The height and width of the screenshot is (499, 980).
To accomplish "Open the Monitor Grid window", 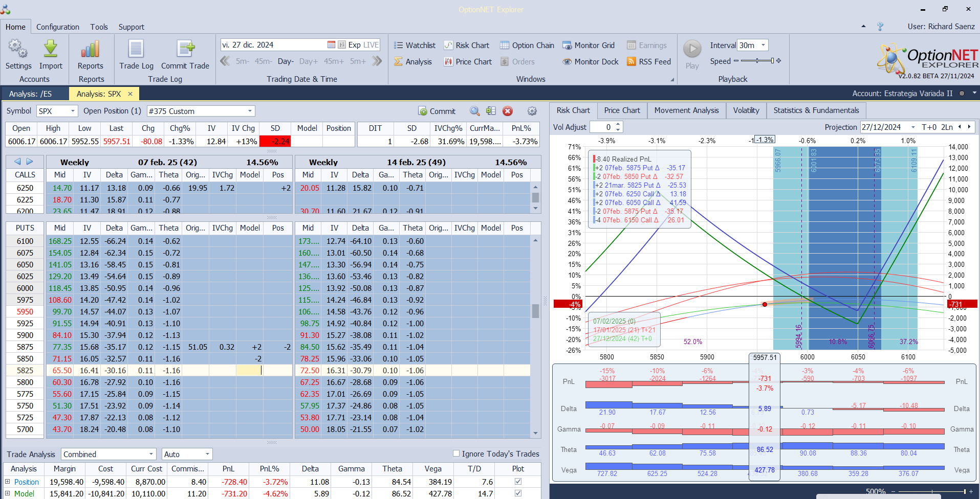I will click(589, 46).
